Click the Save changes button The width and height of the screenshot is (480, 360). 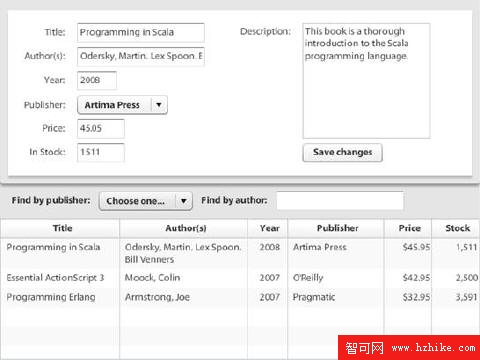tap(342, 152)
